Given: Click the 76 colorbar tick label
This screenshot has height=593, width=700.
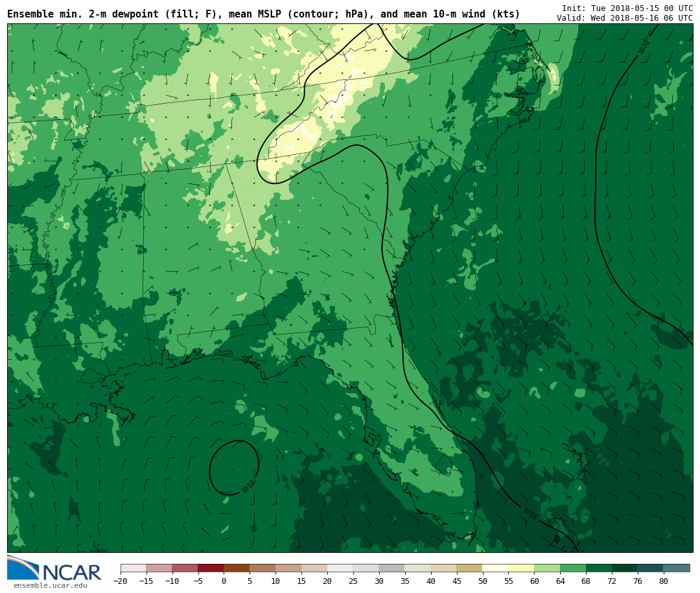Looking at the screenshot, I should coord(638,581).
